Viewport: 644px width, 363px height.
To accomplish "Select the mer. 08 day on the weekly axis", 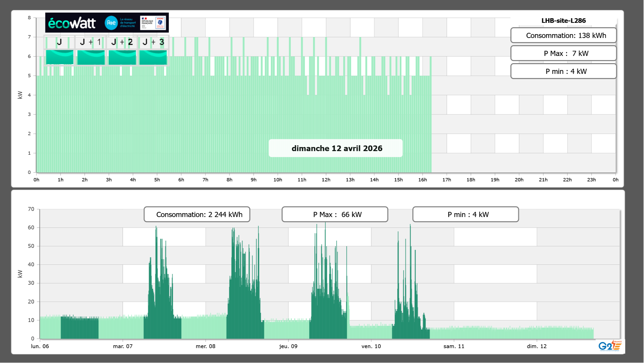I will (x=205, y=346).
